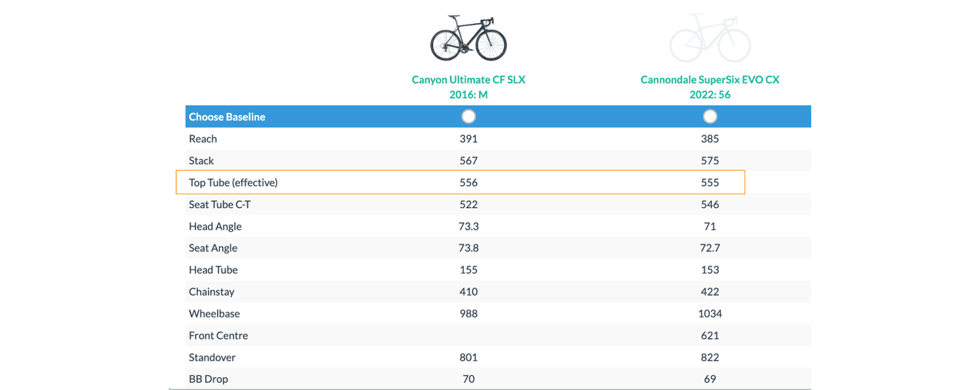Click the Cannondale chainstay value 422
The height and width of the screenshot is (390, 980).
[x=710, y=292]
